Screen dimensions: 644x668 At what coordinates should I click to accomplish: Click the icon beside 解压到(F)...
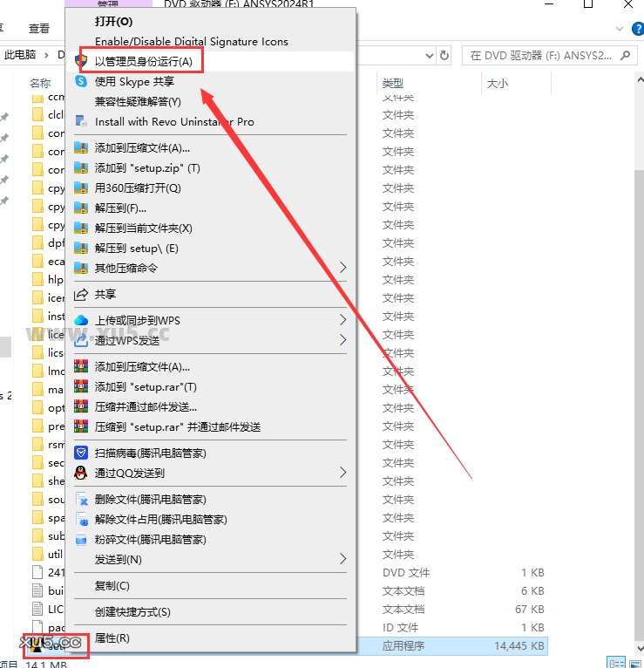[x=81, y=208]
